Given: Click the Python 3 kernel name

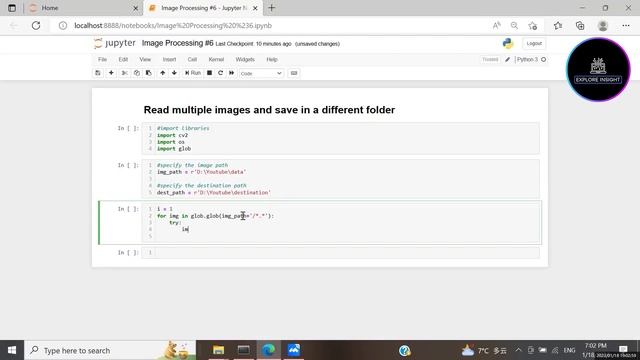Looking at the screenshot, I should point(527,60).
